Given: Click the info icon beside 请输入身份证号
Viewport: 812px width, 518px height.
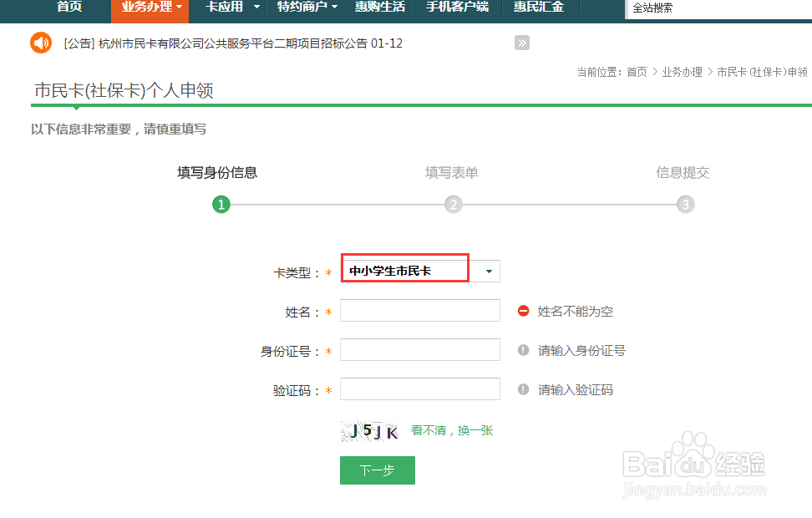Looking at the screenshot, I should pyautogui.click(x=524, y=350).
